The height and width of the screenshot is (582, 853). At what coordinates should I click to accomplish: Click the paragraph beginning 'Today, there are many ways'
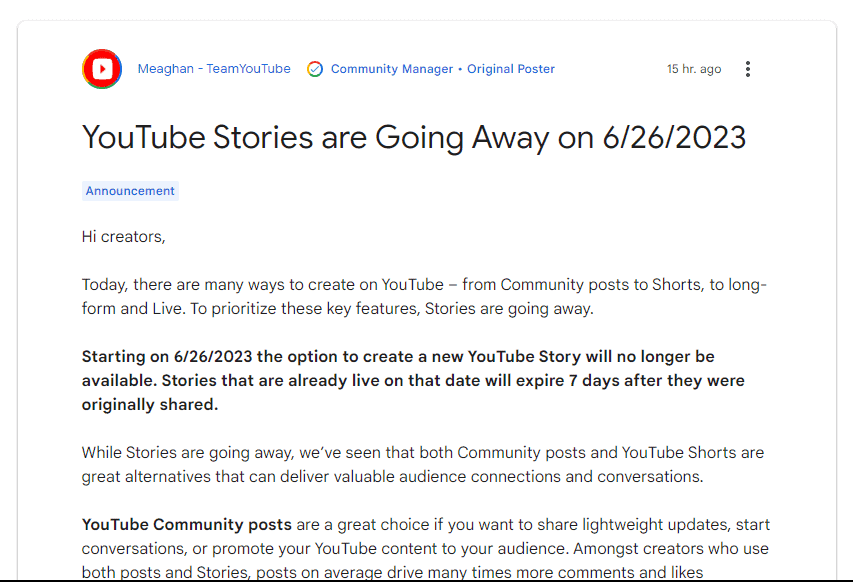[424, 296]
